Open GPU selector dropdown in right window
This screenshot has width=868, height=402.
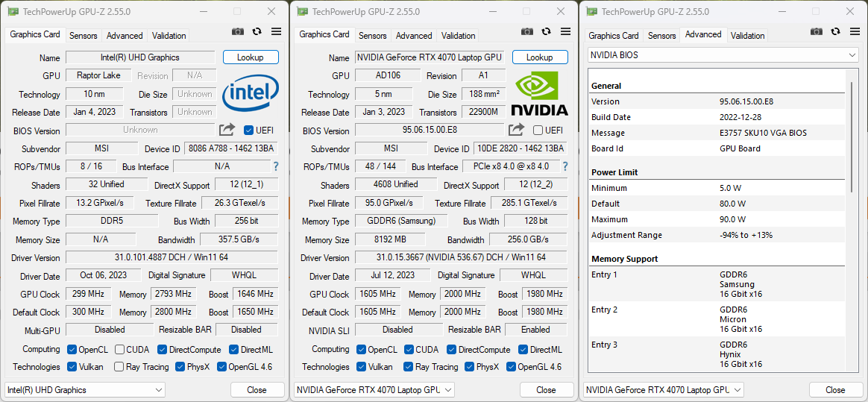click(664, 390)
